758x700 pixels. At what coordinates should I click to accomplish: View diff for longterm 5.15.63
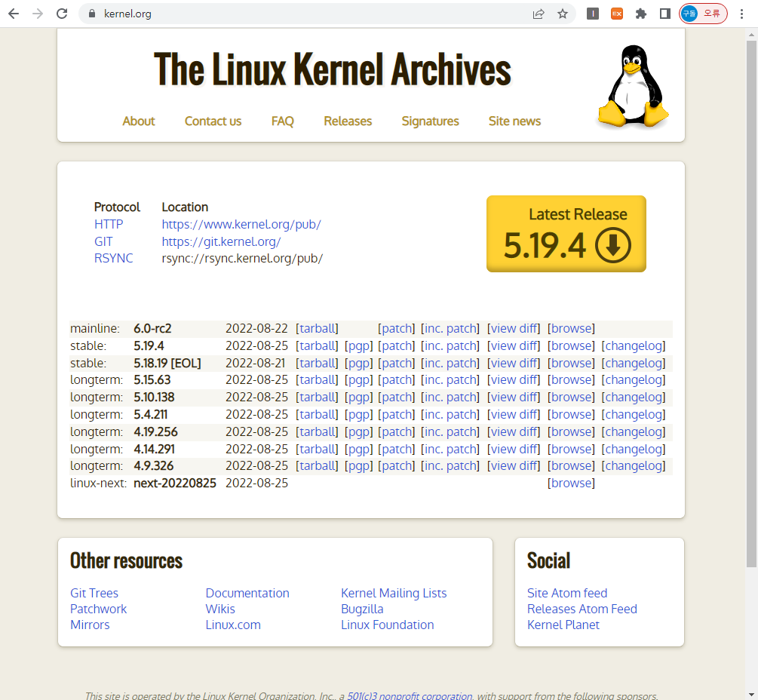click(x=514, y=380)
